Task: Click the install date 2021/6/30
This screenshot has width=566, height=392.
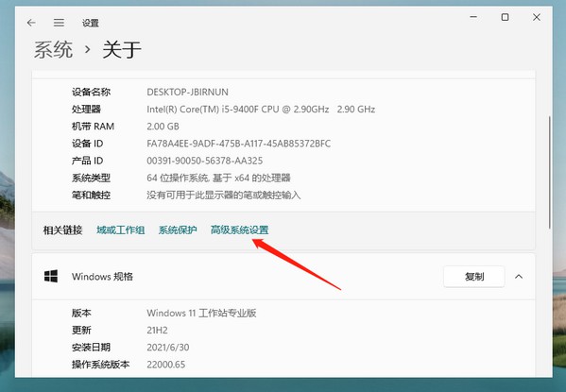Action: click(168, 348)
